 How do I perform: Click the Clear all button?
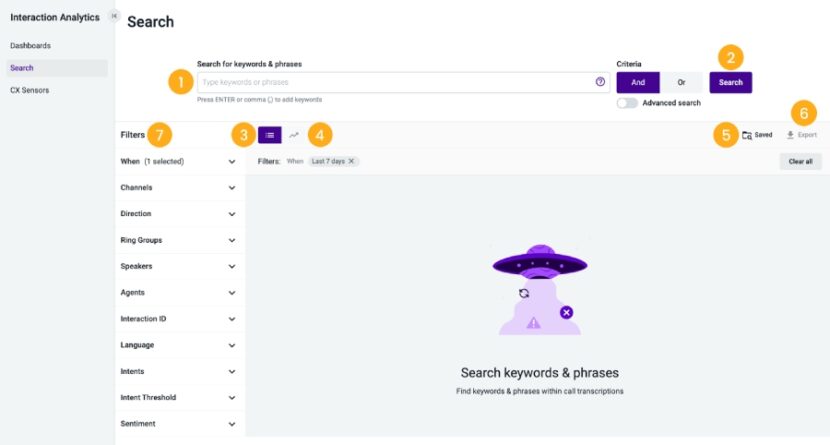pyautogui.click(x=800, y=161)
